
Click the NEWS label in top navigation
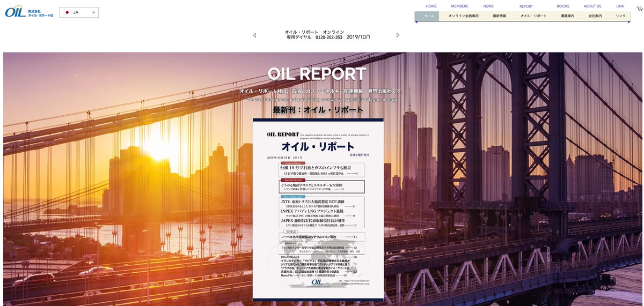click(488, 6)
